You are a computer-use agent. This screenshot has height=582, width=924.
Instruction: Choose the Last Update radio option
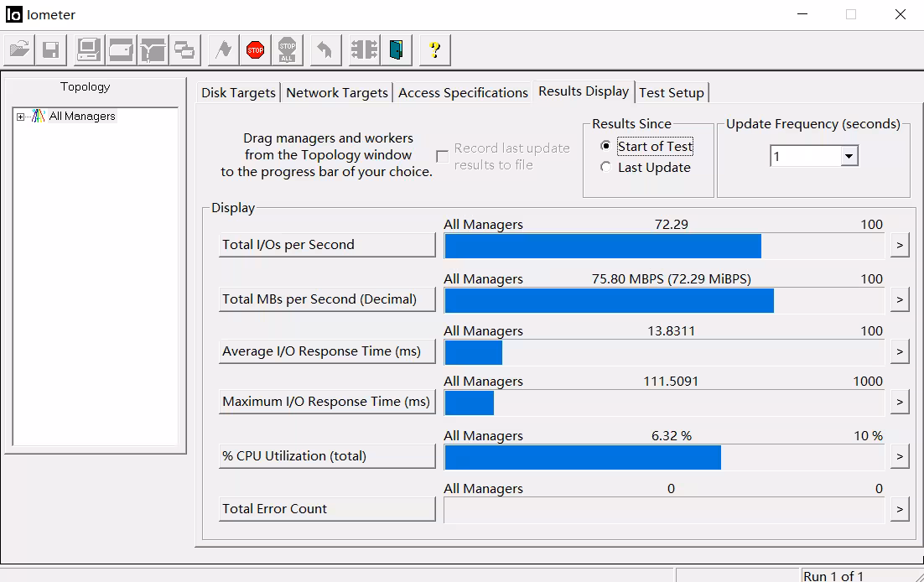(x=605, y=167)
